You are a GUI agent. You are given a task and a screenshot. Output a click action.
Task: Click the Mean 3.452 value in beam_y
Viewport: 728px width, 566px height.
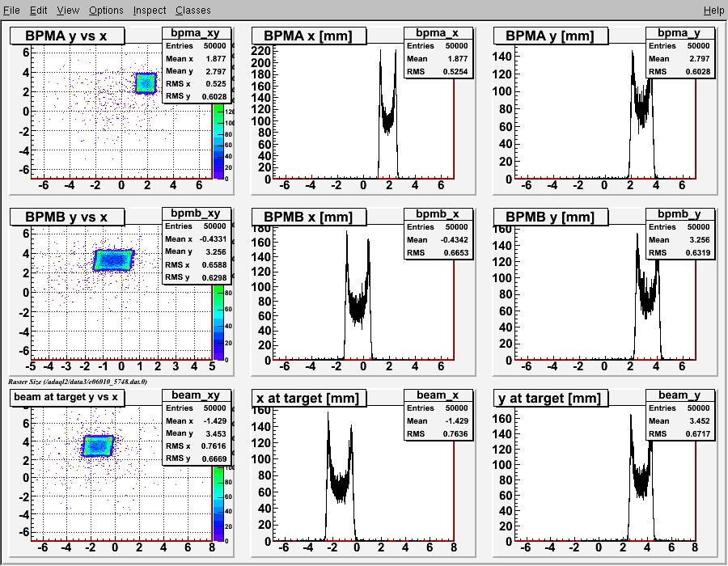pos(699,420)
